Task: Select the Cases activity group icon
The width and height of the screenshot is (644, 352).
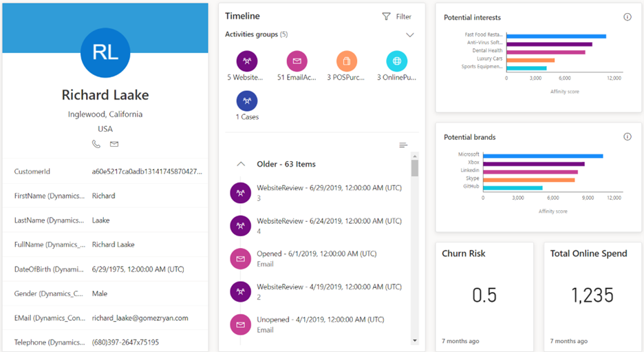Action: click(x=246, y=101)
